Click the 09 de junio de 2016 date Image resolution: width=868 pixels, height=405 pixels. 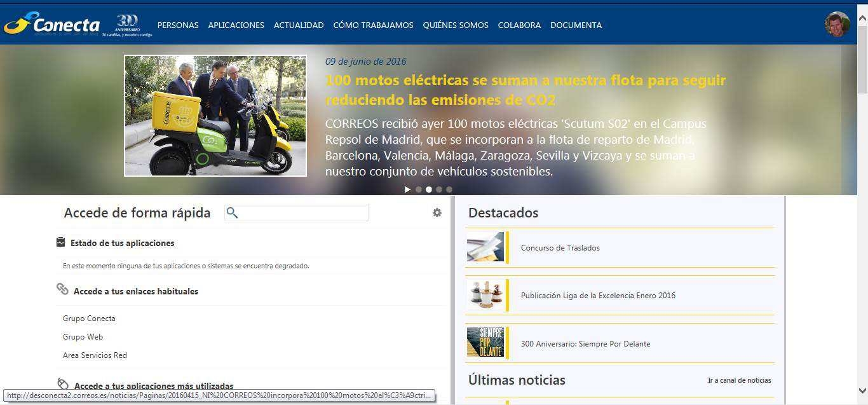365,62
